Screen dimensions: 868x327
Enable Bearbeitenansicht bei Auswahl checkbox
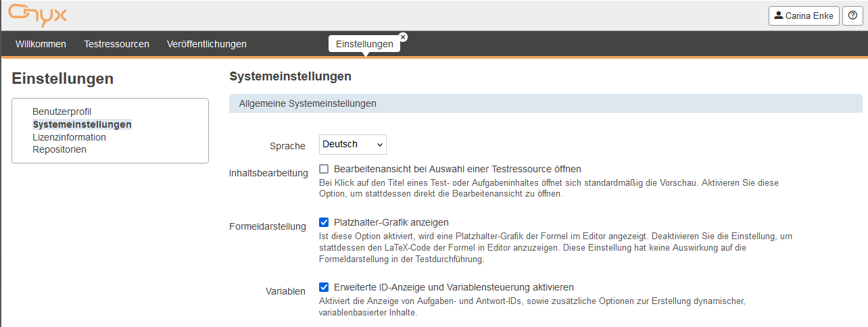[324, 169]
